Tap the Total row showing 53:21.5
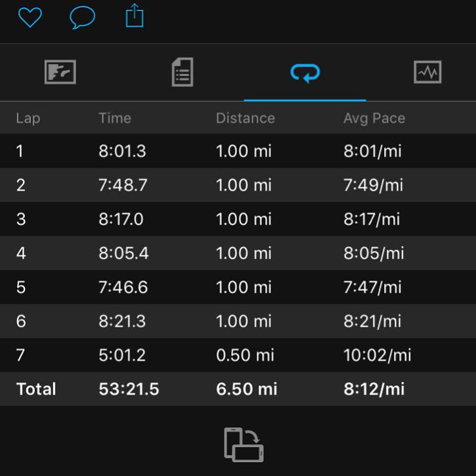 [238, 389]
